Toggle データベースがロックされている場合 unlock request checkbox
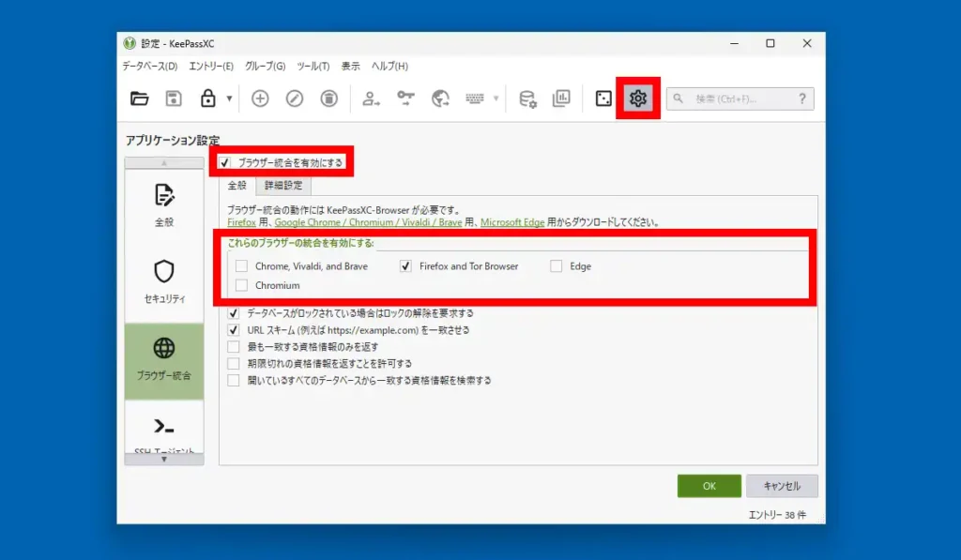 tap(234, 313)
